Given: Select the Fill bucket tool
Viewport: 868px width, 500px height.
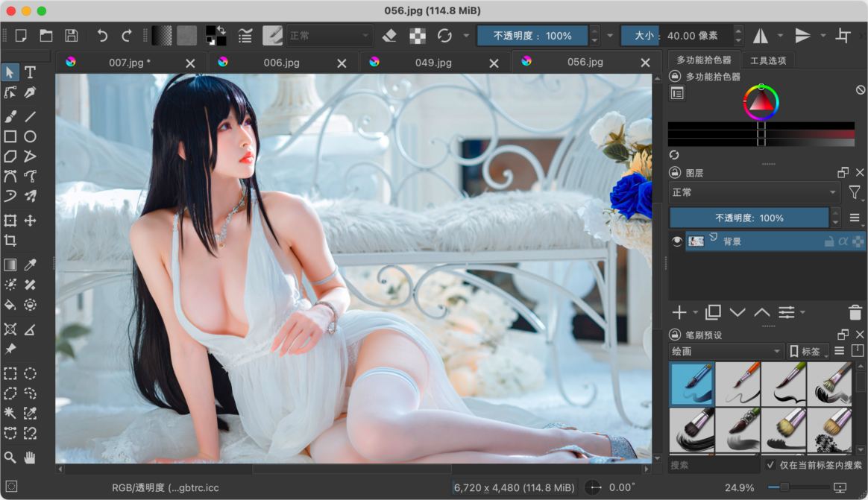Looking at the screenshot, I should click(x=10, y=305).
